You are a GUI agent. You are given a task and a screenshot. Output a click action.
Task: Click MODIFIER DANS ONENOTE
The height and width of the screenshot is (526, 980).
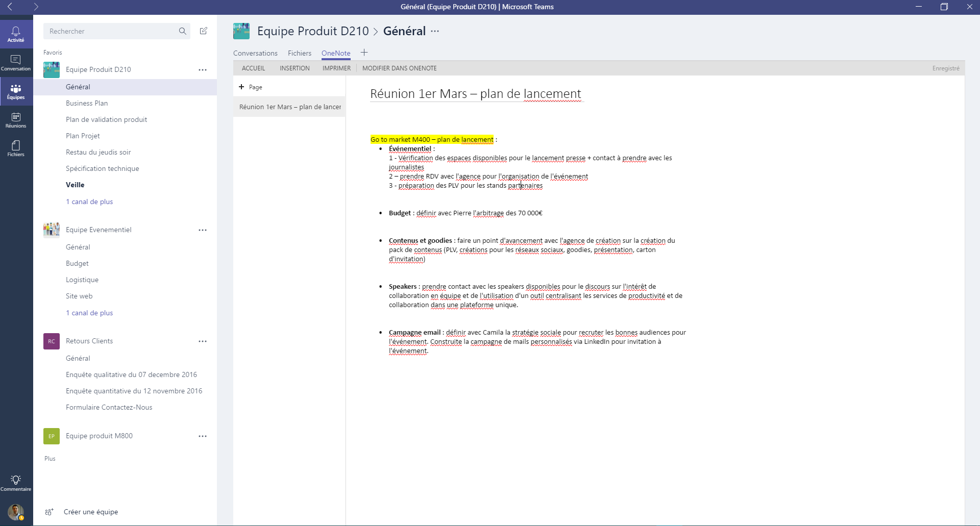[400, 68]
